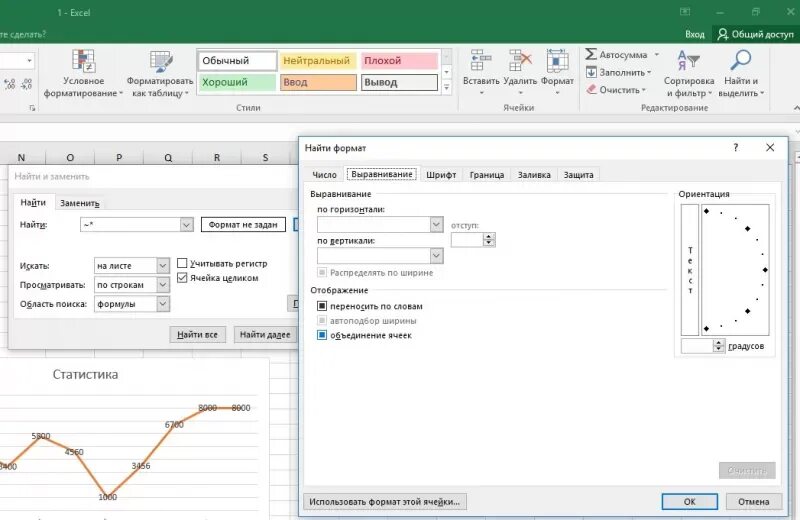Toggle the Распределять по ширине checkbox

tap(322, 273)
